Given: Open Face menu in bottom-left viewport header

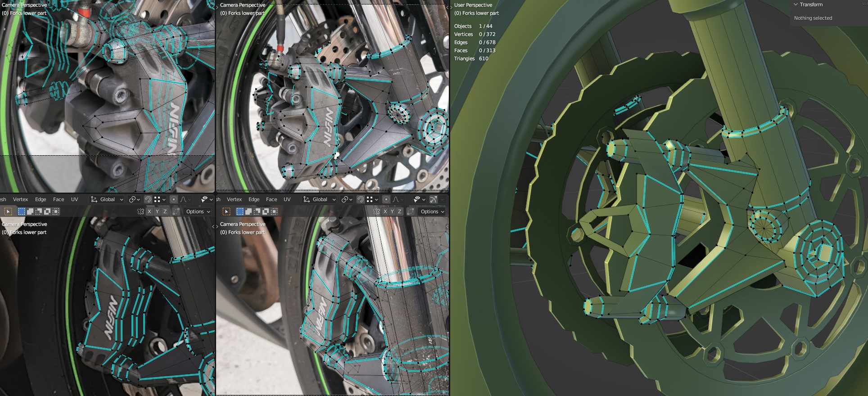Looking at the screenshot, I should tap(59, 199).
